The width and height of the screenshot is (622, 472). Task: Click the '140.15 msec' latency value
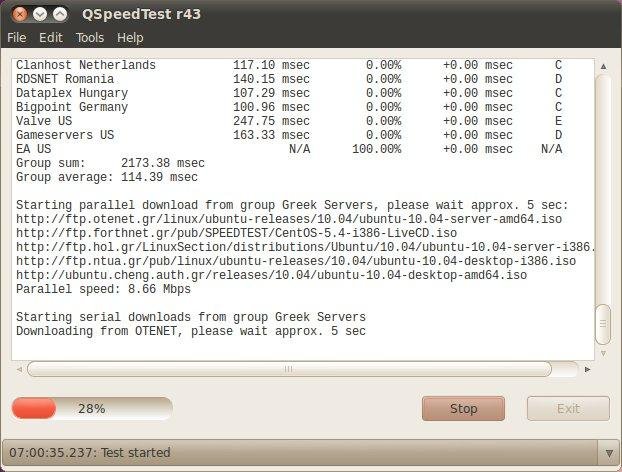point(271,79)
